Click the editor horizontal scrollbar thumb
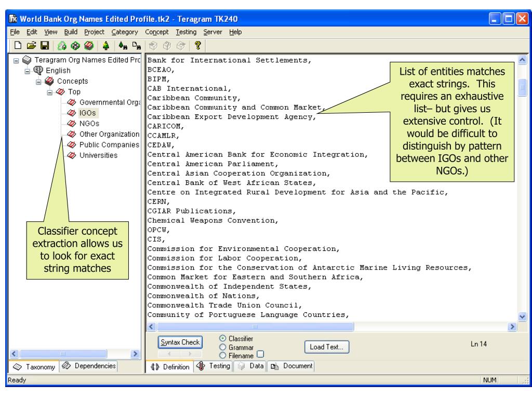Viewport: 532px width, 399px height. pos(255,327)
